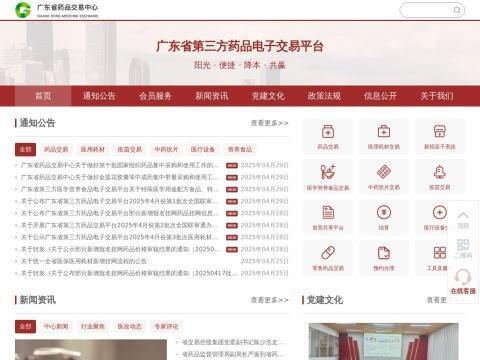Click 查看更 link beside 党建文化 heading
This screenshot has height=360, width=480.
tap(437, 300)
